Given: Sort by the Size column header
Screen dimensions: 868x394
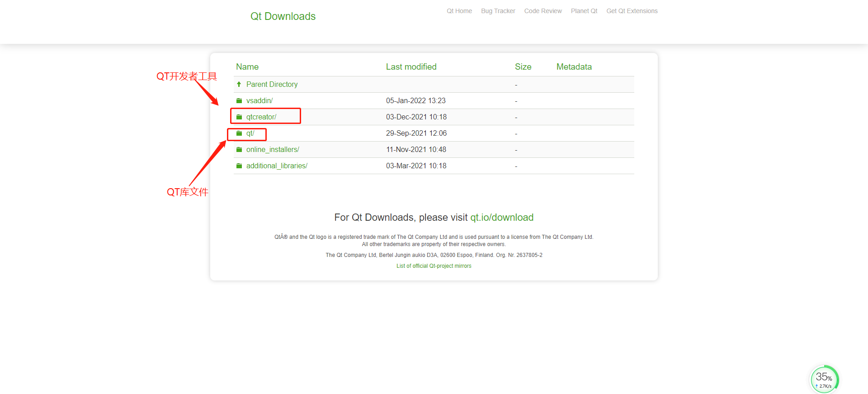Looking at the screenshot, I should [523, 66].
